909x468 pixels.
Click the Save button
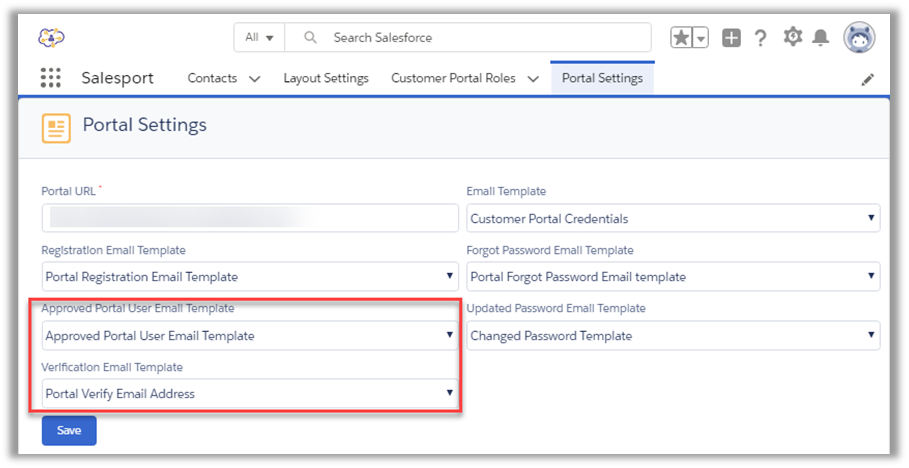(69, 430)
